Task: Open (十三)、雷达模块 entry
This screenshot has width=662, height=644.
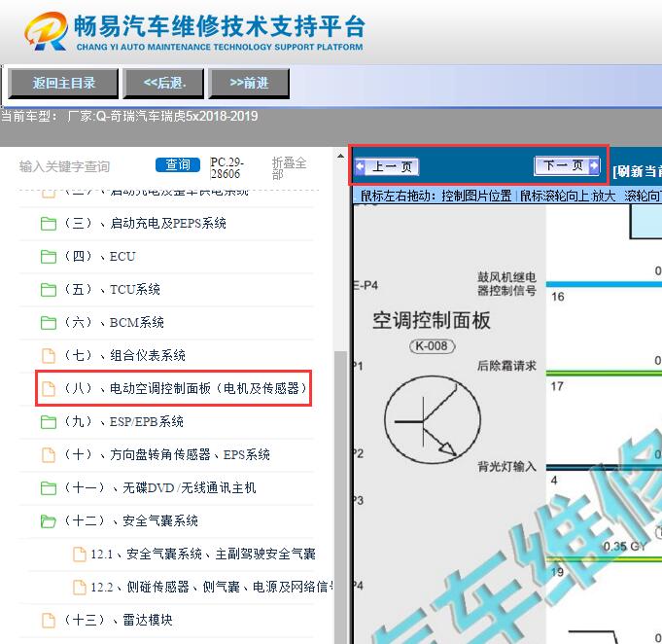Action: pyautogui.click(x=119, y=620)
